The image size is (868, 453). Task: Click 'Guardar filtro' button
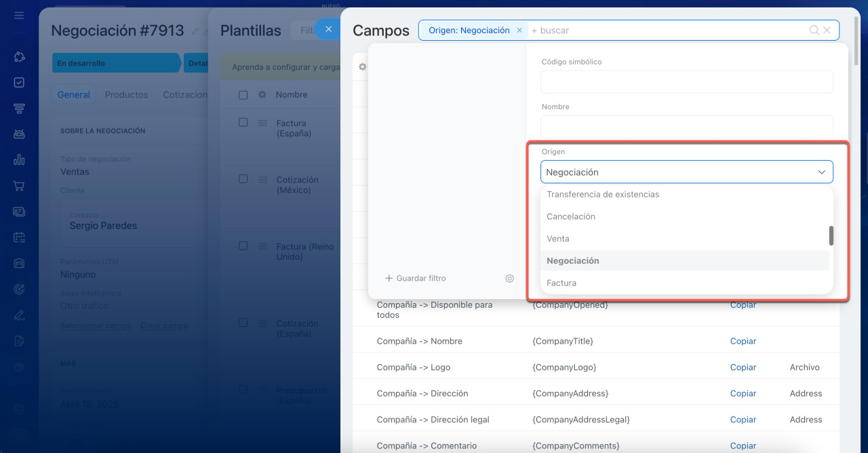pyautogui.click(x=416, y=279)
